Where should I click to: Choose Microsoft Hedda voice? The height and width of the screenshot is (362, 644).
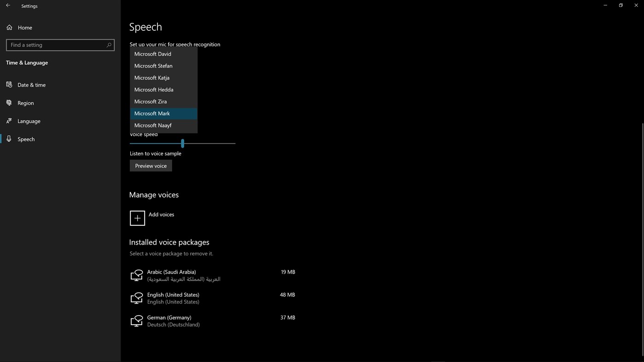tap(163, 90)
